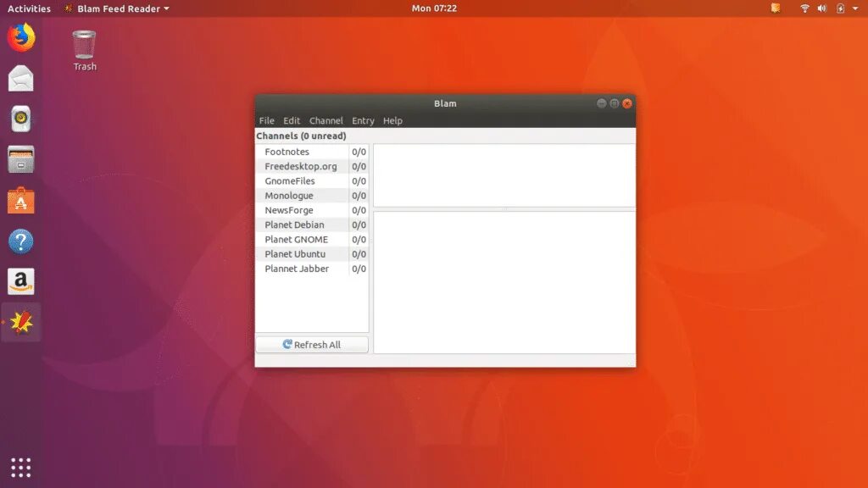Maximize the Blam window
Screen dimensions: 868x488
[614, 103]
